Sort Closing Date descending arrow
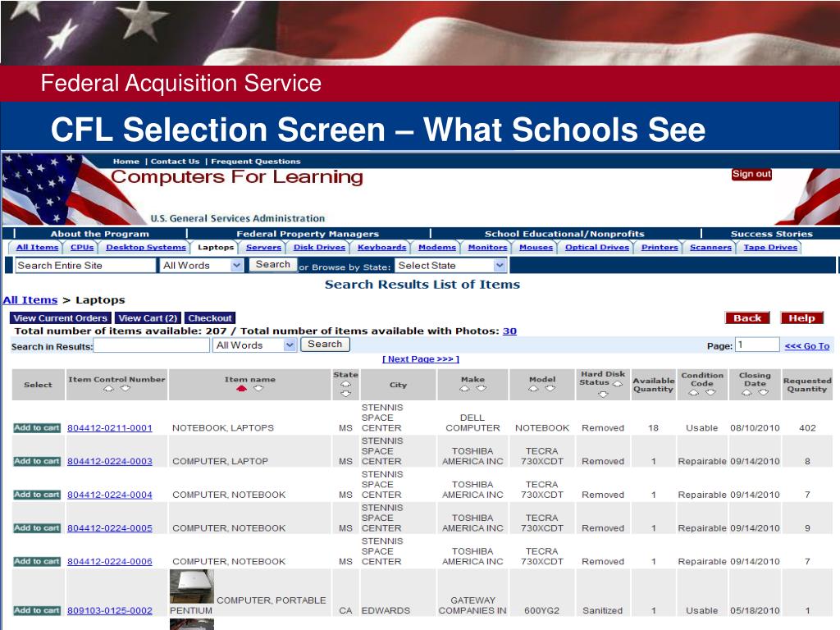The image size is (840, 630). click(764, 393)
